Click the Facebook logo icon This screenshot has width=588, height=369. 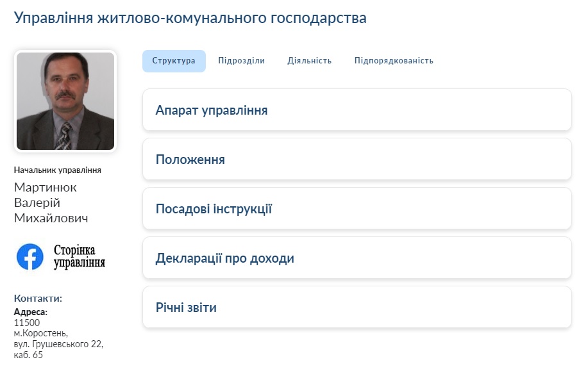point(30,257)
